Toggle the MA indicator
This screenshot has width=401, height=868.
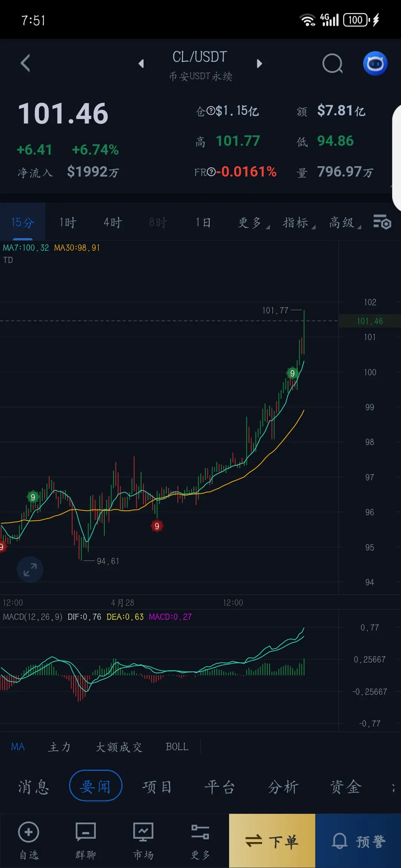[x=18, y=747]
